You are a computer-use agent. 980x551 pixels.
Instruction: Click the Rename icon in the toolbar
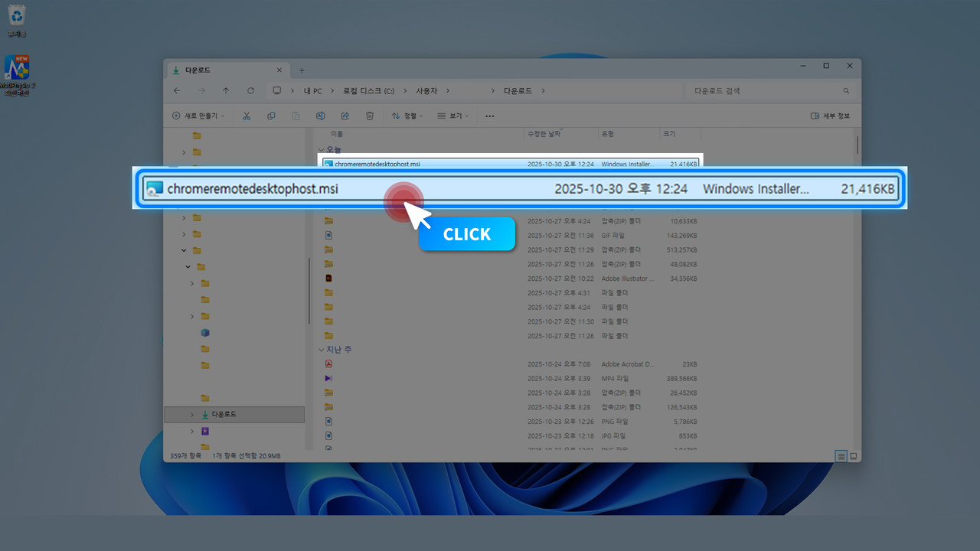click(x=321, y=116)
